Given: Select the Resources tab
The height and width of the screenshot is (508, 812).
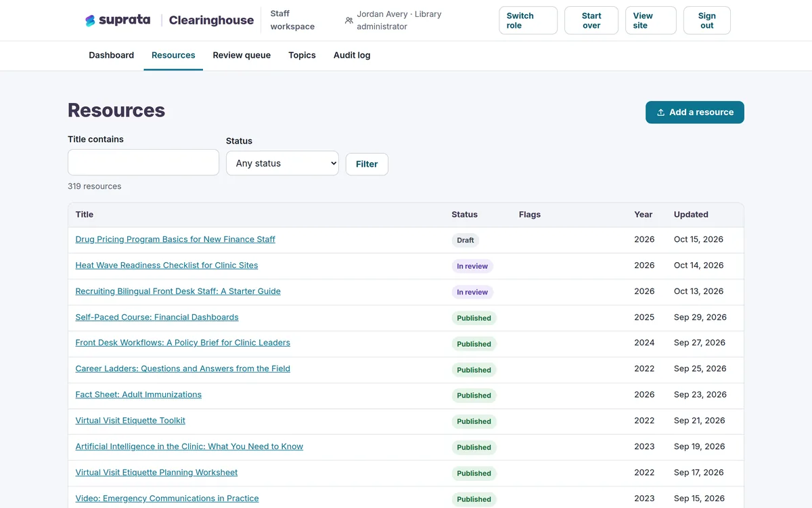Looking at the screenshot, I should point(173,56).
